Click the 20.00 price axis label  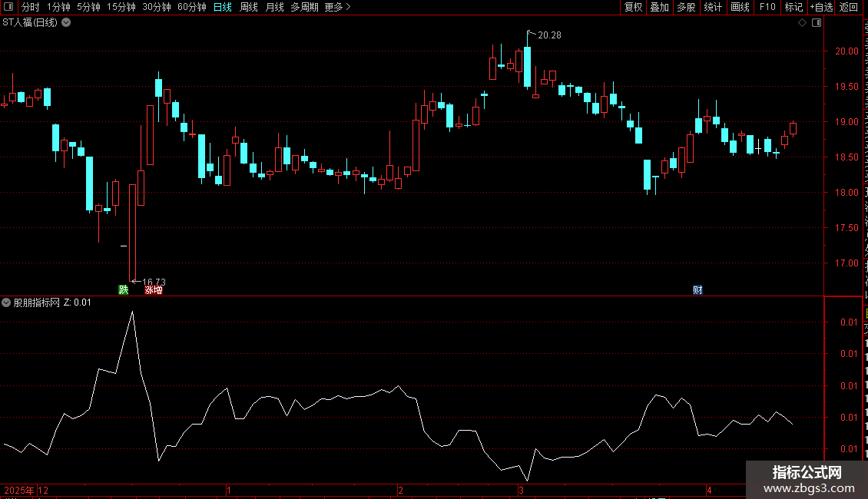coord(846,51)
